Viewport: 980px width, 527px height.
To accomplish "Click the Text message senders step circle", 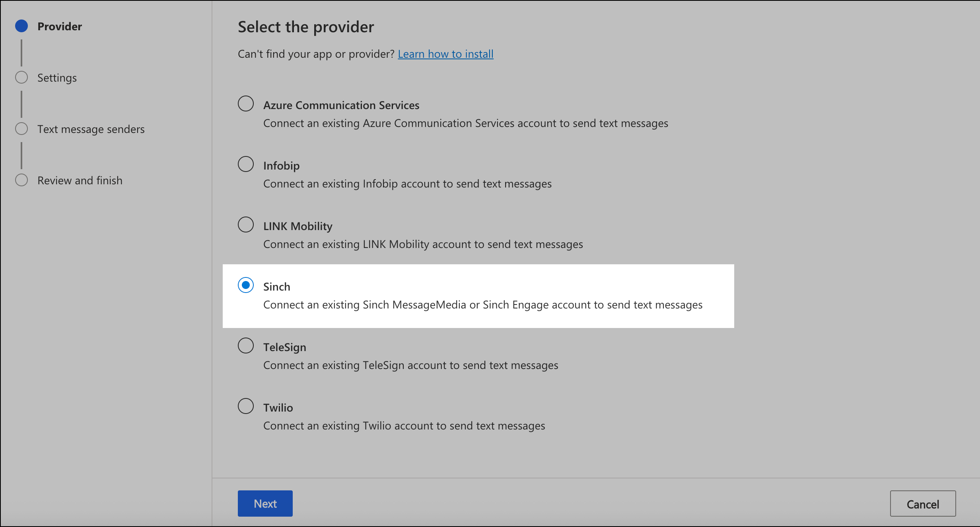I will 21,128.
